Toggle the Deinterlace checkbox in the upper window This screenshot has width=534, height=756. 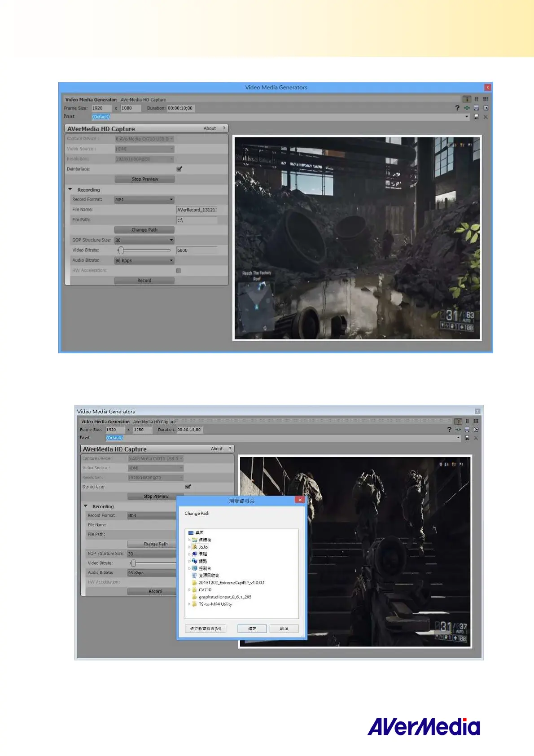pos(179,169)
